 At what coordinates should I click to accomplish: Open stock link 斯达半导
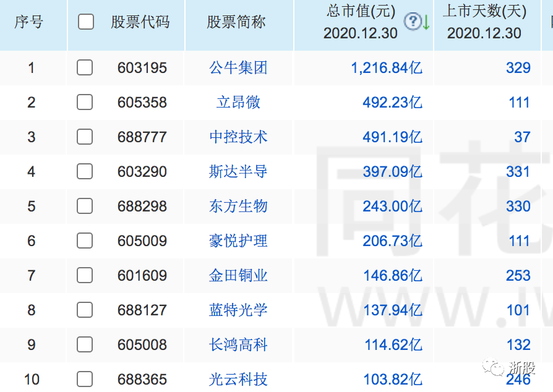click(x=238, y=171)
